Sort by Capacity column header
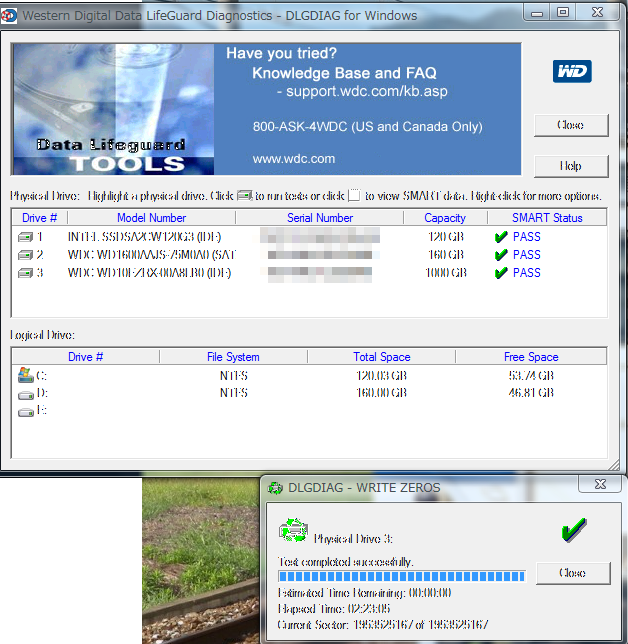 point(445,218)
